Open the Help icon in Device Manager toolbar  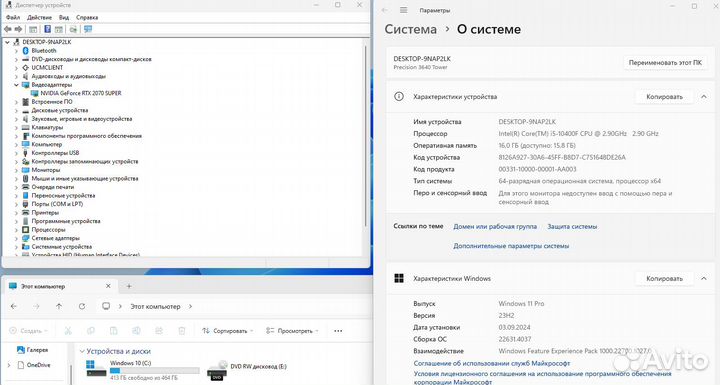point(47,29)
